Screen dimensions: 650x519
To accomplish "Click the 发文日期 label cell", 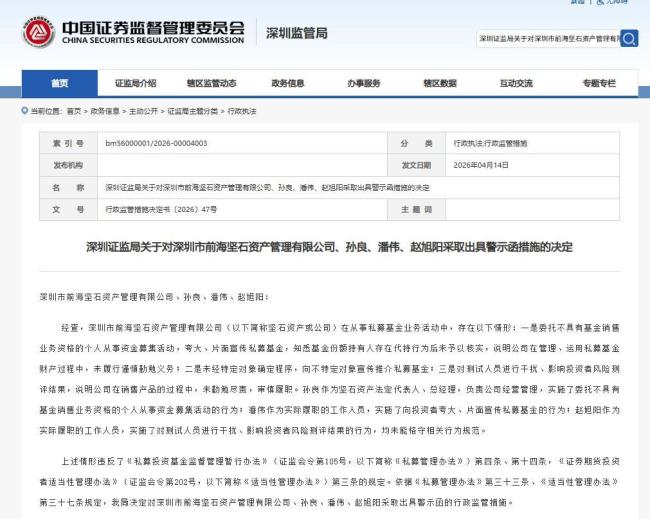I will 417,165.
